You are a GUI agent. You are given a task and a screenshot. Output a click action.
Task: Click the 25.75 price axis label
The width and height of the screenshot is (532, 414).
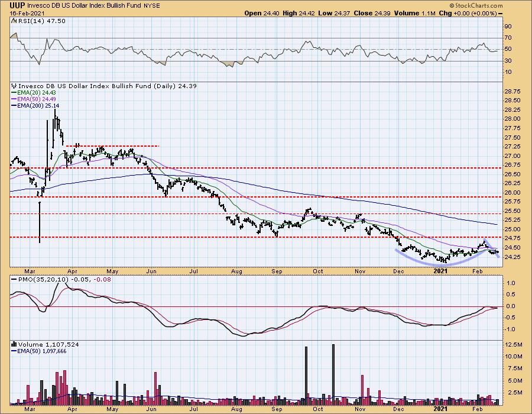512,202
